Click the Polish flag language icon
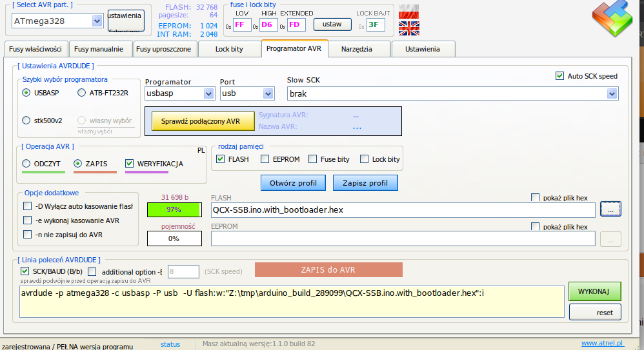This screenshot has height=350, width=644. tap(408, 12)
